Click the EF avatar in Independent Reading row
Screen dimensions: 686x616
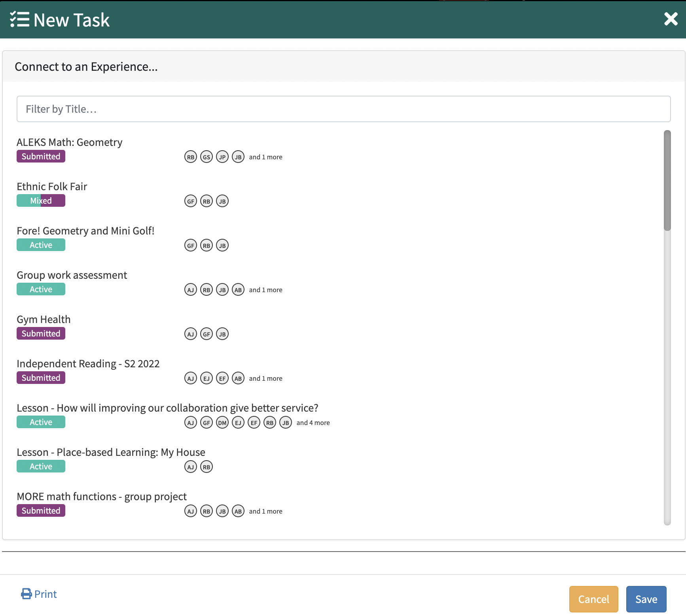click(x=222, y=378)
